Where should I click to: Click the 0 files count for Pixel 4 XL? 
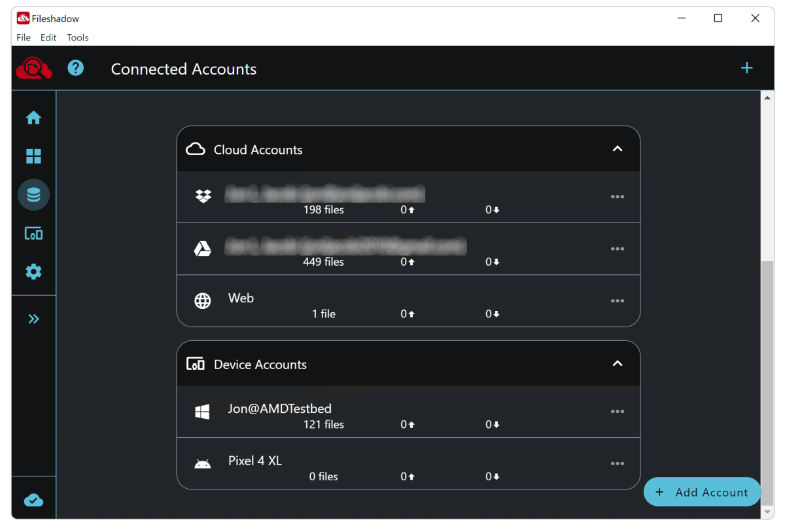click(323, 476)
